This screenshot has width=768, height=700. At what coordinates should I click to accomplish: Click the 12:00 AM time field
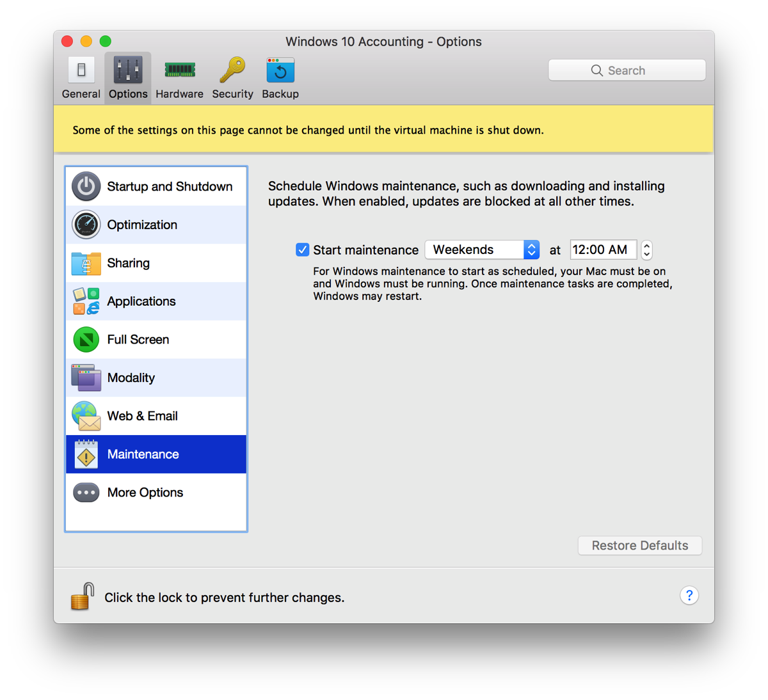click(602, 250)
